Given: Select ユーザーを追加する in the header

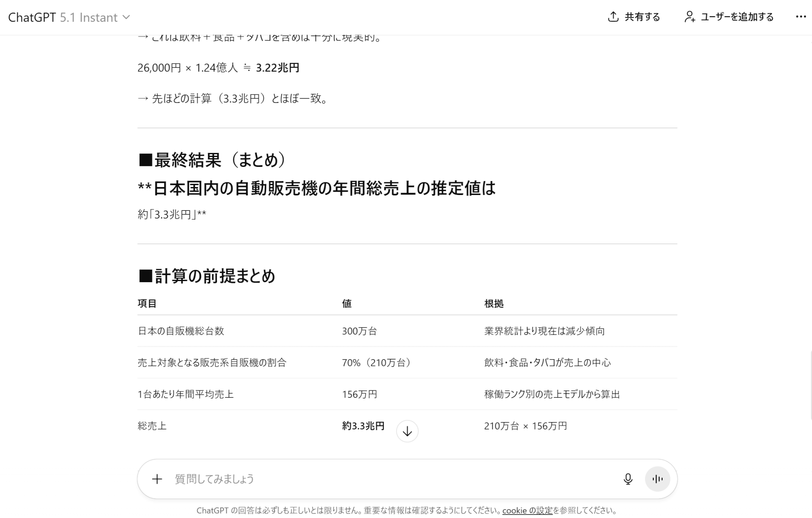Looking at the screenshot, I should pyautogui.click(x=737, y=17).
